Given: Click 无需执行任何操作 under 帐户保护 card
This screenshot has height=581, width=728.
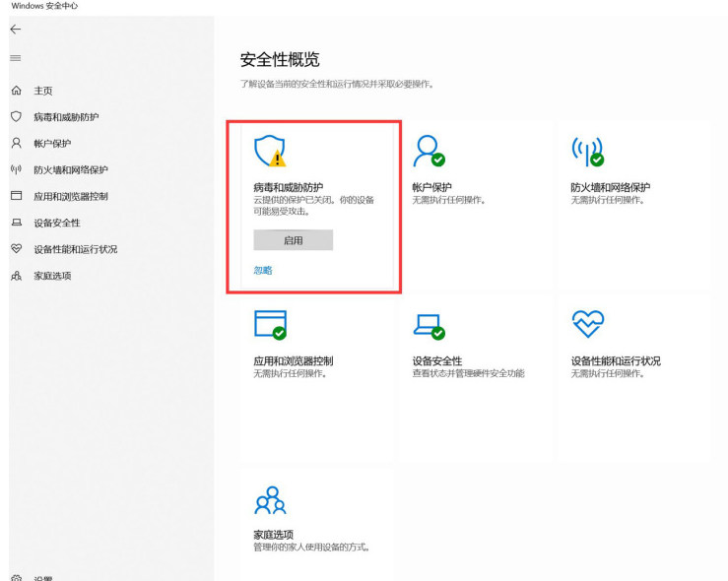Looking at the screenshot, I should (x=449, y=200).
